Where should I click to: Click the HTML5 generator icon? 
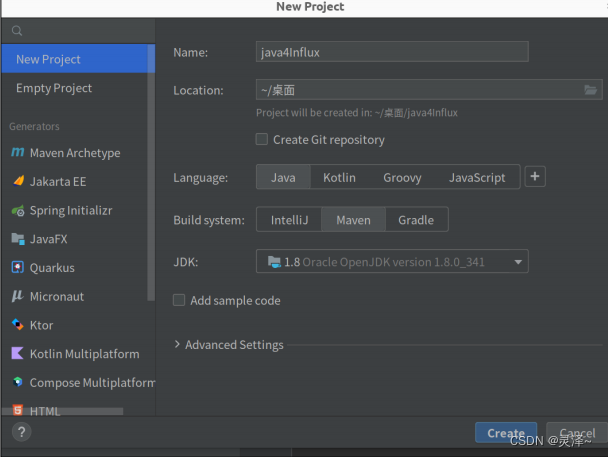(x=18, y=410)
